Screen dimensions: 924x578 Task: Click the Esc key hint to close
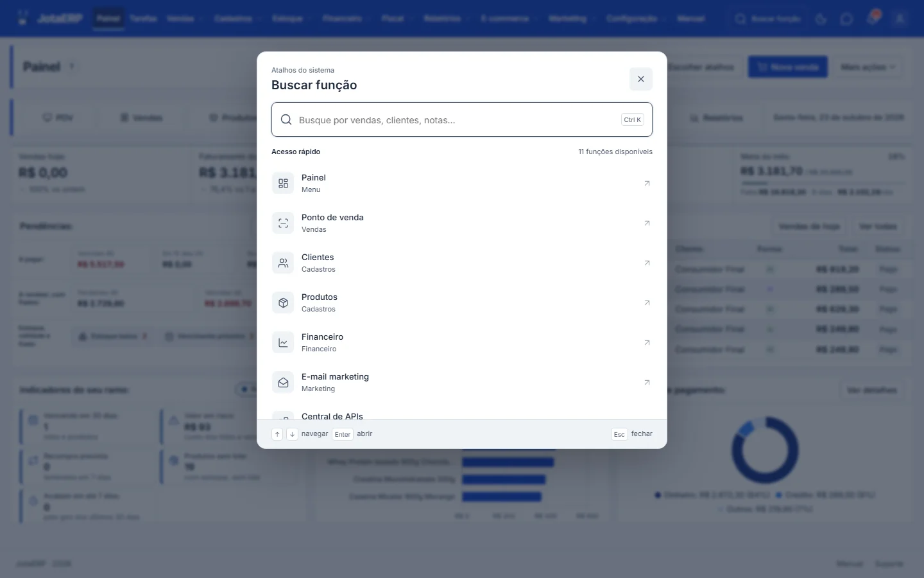(619, 434)
